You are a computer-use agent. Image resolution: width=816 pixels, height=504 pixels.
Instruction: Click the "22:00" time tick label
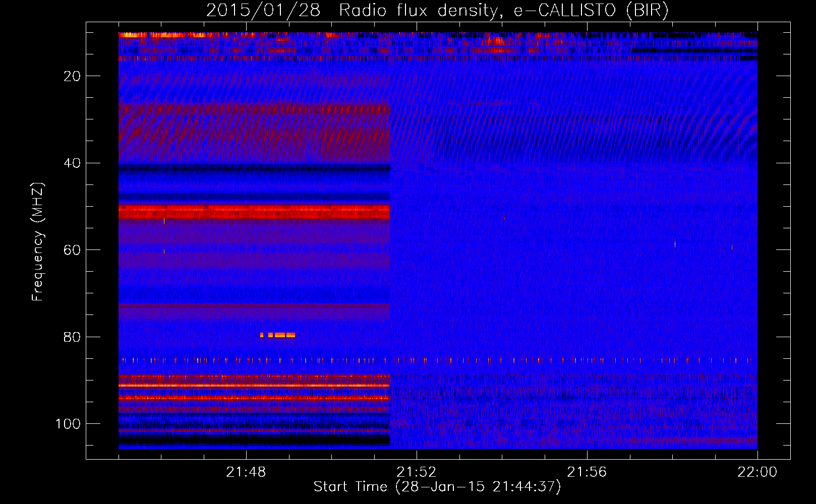click(x=757, y=472)
